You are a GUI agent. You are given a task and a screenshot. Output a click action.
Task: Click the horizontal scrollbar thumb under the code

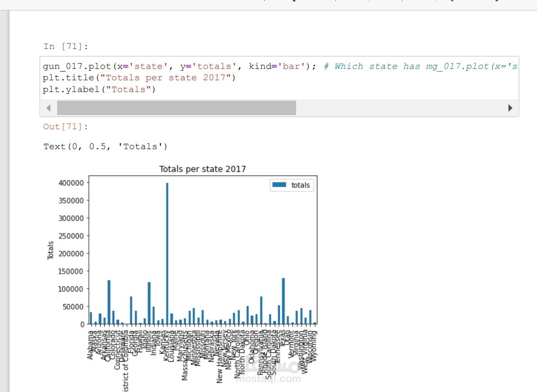tap(177, 108)
